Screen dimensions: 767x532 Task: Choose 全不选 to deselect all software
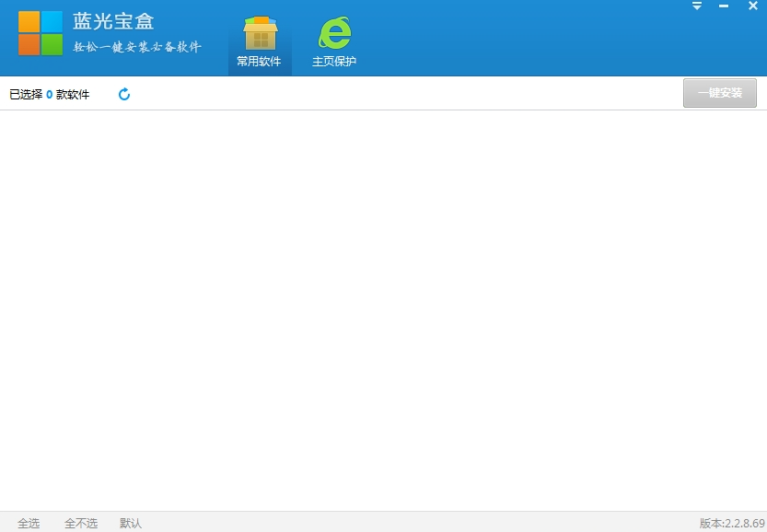click(81, 523)
